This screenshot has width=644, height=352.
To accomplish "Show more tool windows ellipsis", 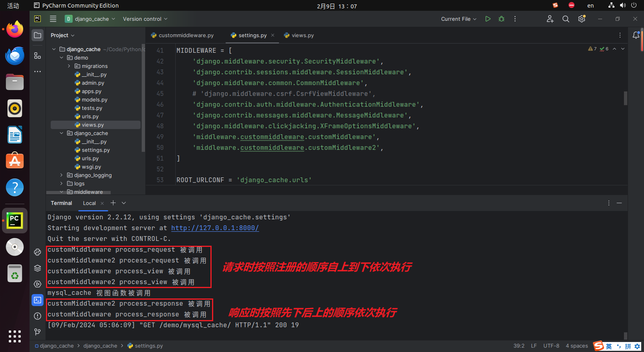I will [38, 72].
